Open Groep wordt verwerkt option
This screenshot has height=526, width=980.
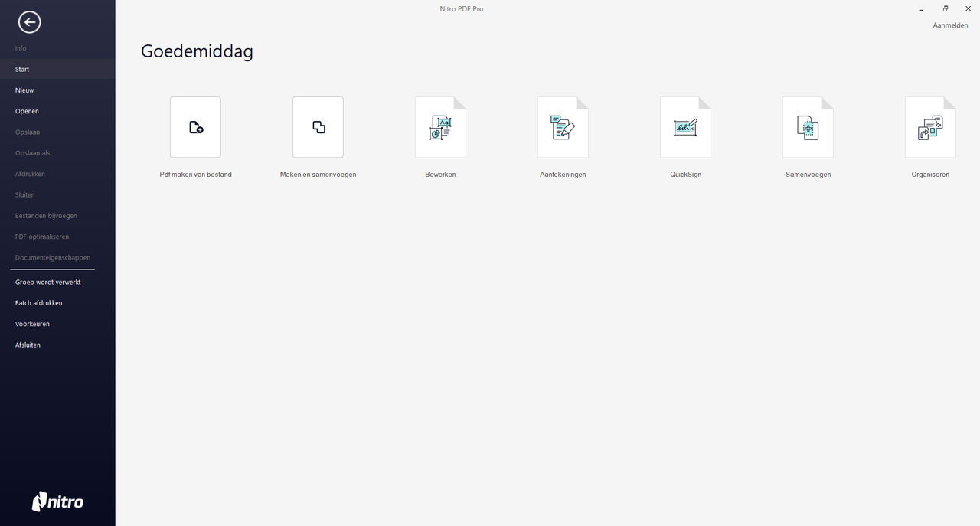(57, 282)
